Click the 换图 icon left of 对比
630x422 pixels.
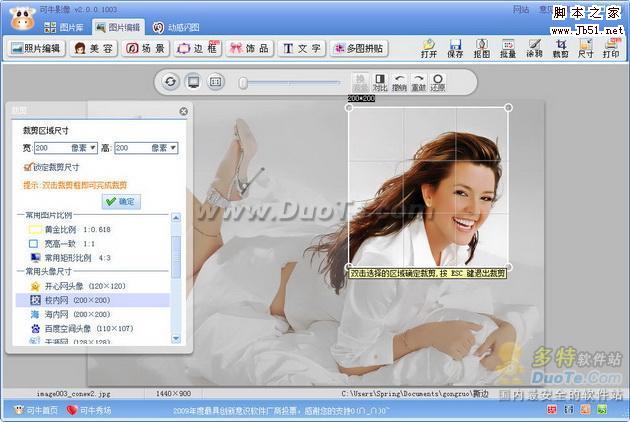pos(360,82)
